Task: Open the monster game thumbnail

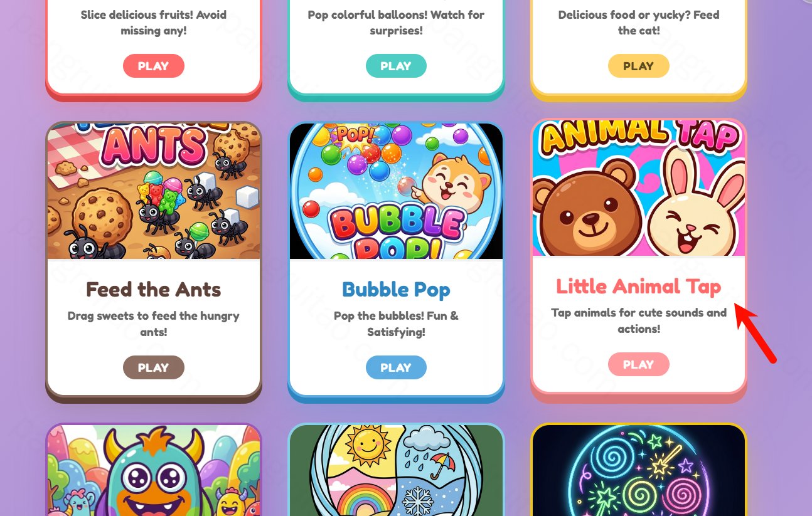Action: [154, 470]
